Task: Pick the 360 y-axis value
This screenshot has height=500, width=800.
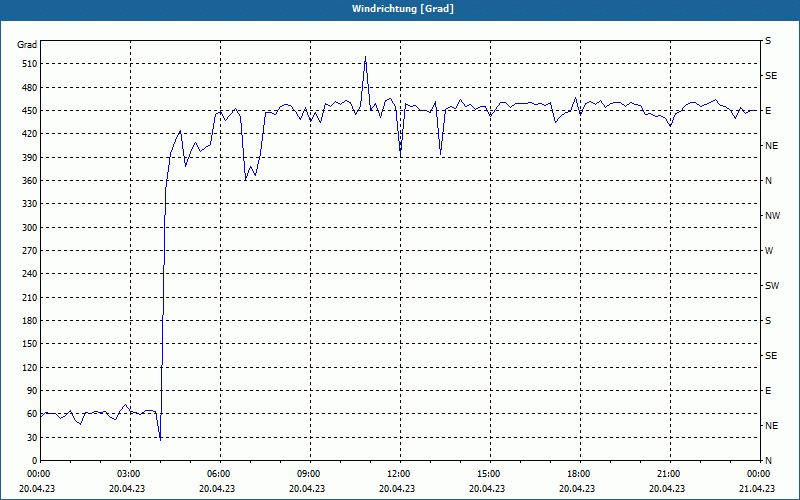Action: pyautogui.click(x=30, y=181)
